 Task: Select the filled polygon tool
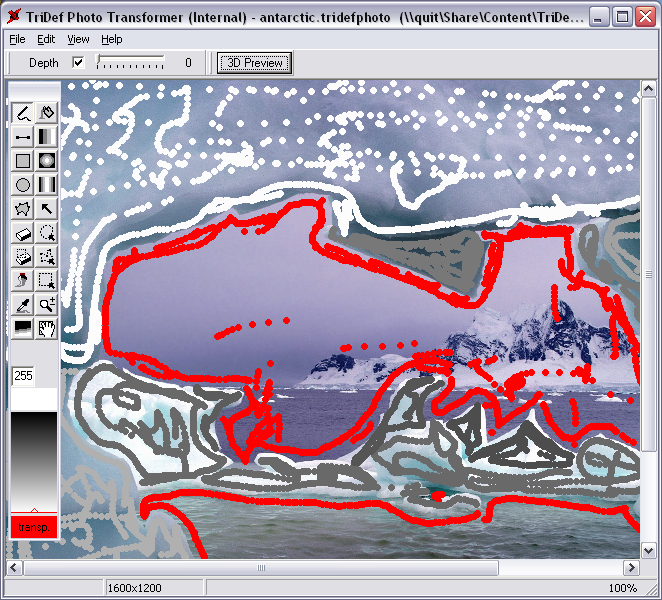(22, 209)
